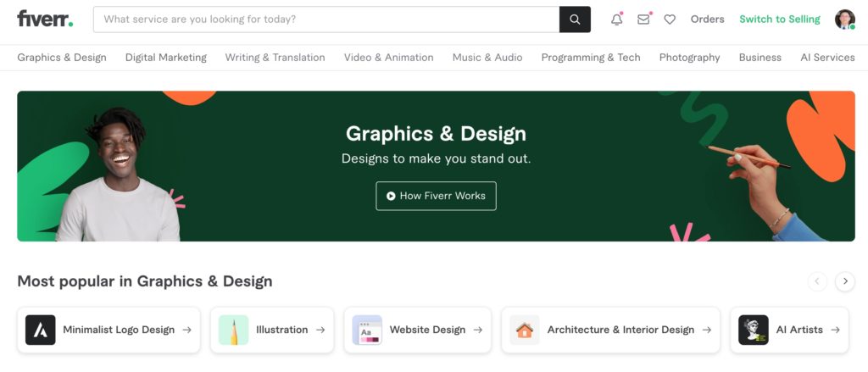Open Writing & Translation category menu
The image size is (868, 372).
tap(275, 58)
